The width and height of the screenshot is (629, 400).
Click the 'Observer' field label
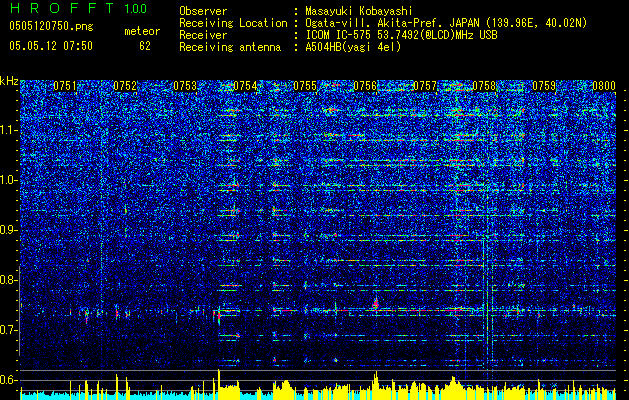tap(203, 11)
